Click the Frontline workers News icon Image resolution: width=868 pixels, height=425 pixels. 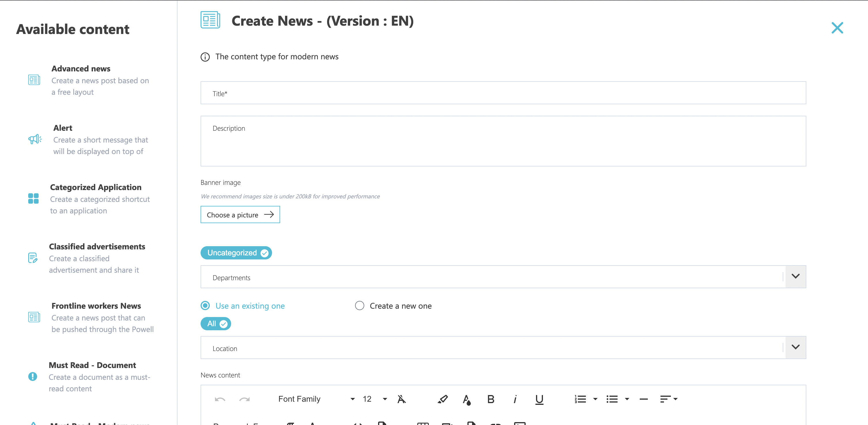click(x=34, y=317)
